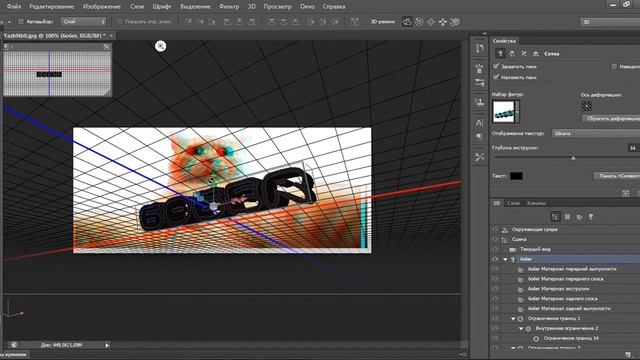Toggle the Автовыбор checkbox
The height and width of the screenshot is (360, 640).
pyautogui.click(x=21, y=22)
